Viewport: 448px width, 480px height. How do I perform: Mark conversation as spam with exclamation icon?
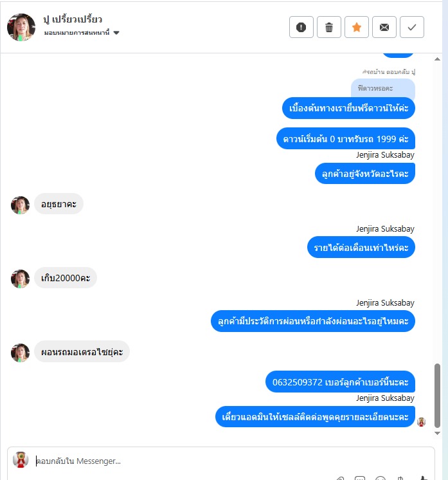[x=301, y=27]
